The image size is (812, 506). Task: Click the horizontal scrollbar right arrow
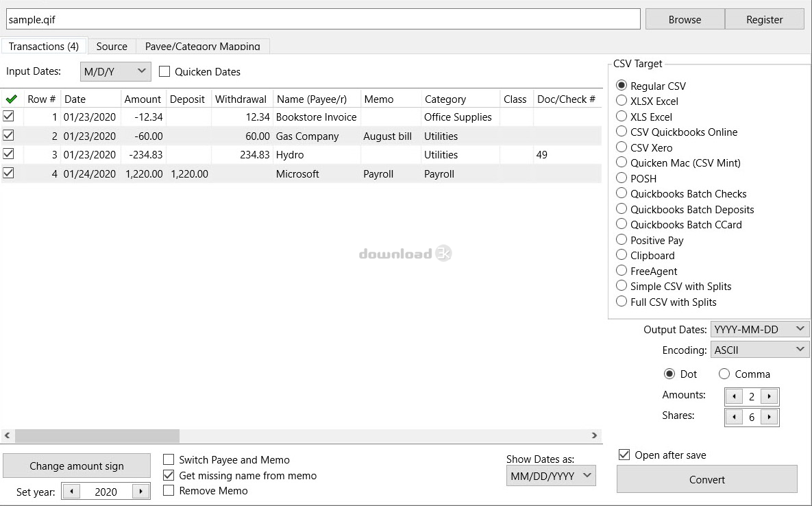(x=595, y=435)
